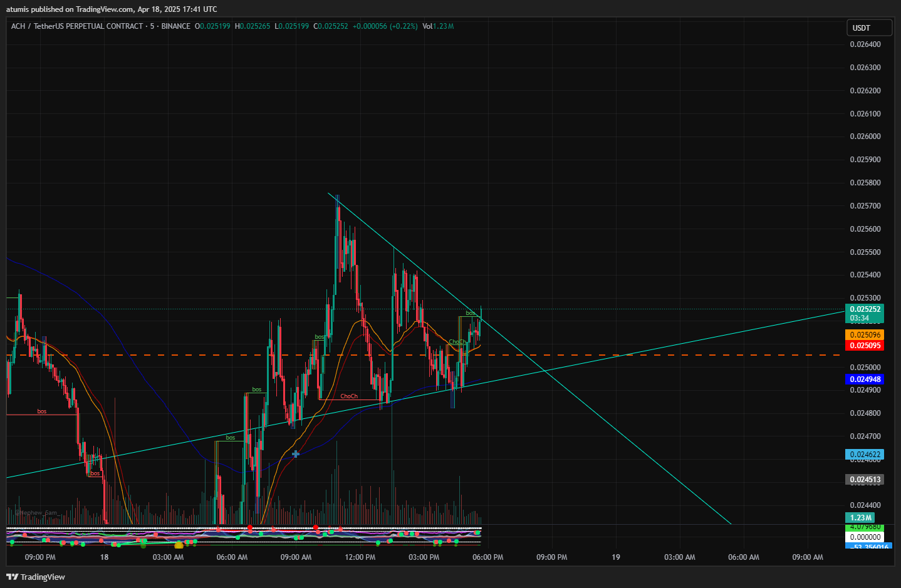Click the orange dashed horizontal line at 0.025050
The height and width of the screenshot is (588, 901).
tap(424, 355)
